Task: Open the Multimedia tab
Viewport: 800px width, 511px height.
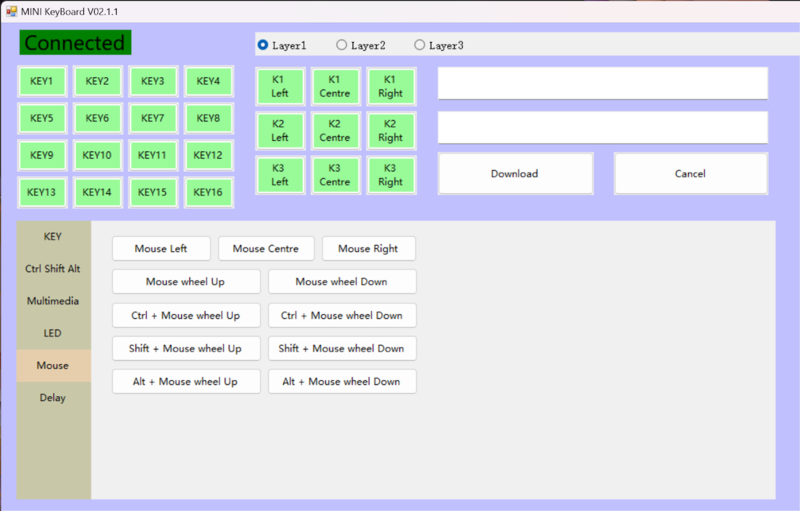Action: pos(53,301)
